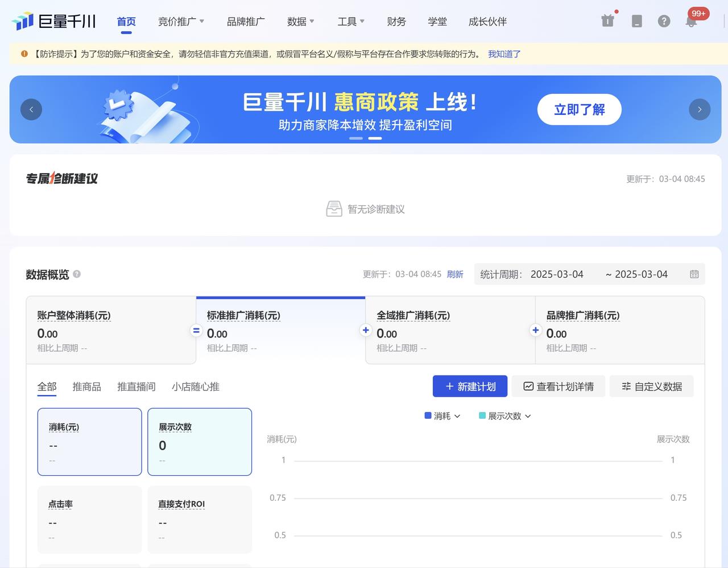The image size is (728, 568).
Task: Select the 消耗(元) metric card
Action: pos(89,442)
